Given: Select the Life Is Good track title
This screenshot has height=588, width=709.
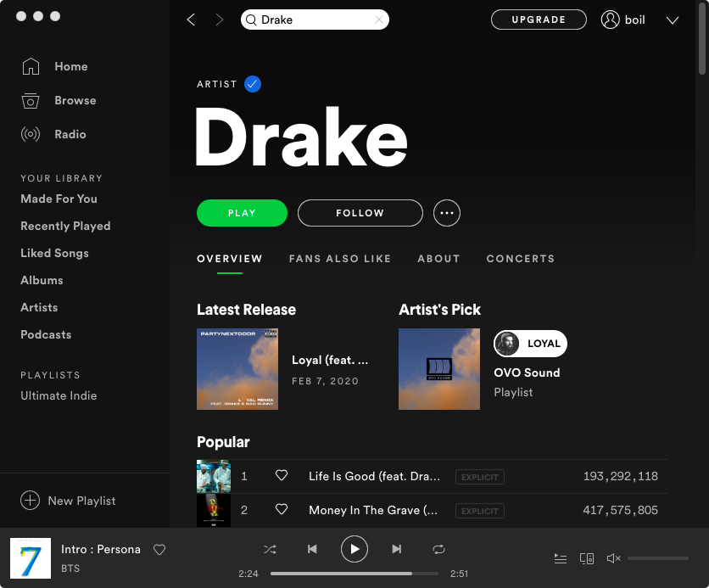Looking at the screenshot, I should click(x=374, y=476).
